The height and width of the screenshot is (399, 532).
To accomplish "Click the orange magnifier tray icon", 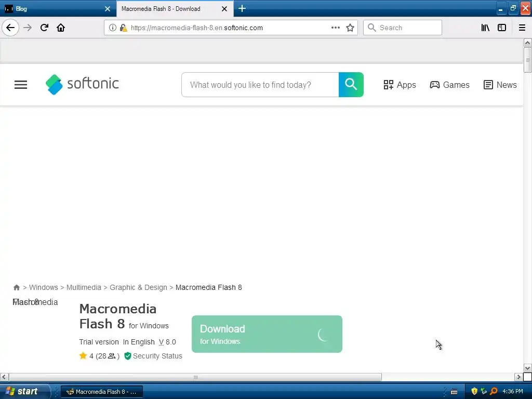I will point(494,392).
